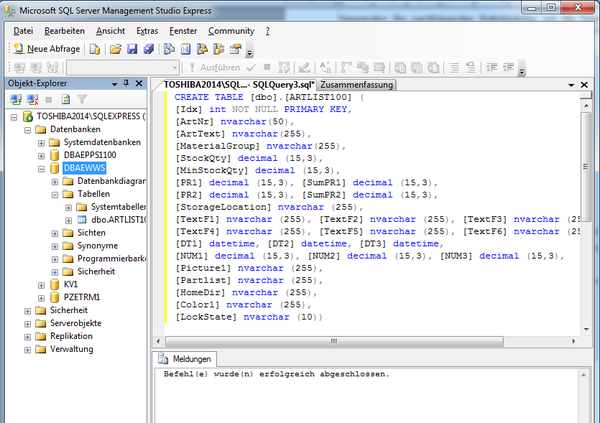Viewport: 600px width, 423px height.
Task: Open file with the folder icon
Action: [x=116, y=49]
